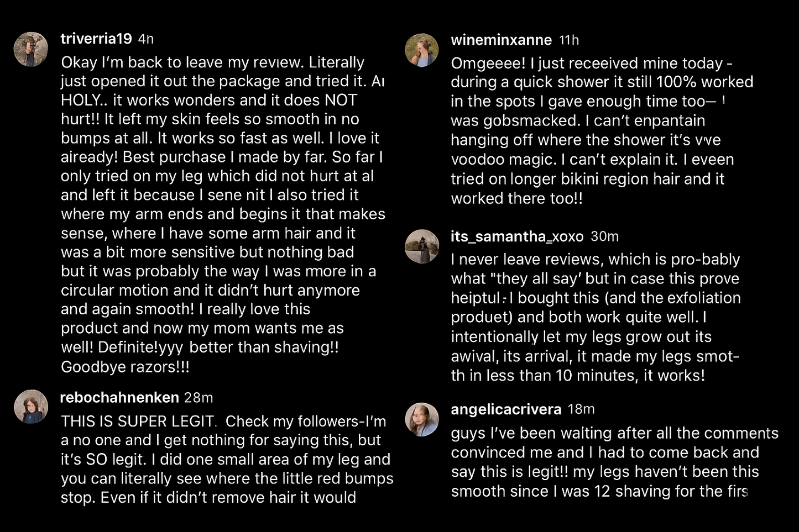
Task: Open angelicacrivera's profile from username
Action: [506, 409]
